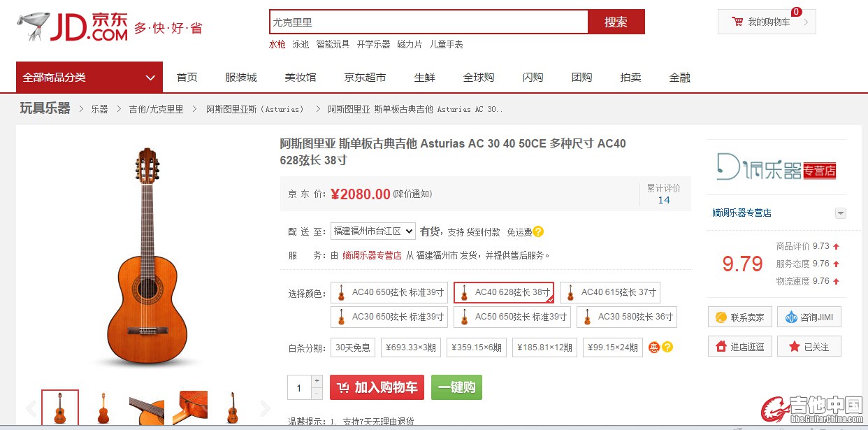The image size is (868, 430).
Task: Open the 嫡调乐器专营店 seller link
Action: (372, 255)
